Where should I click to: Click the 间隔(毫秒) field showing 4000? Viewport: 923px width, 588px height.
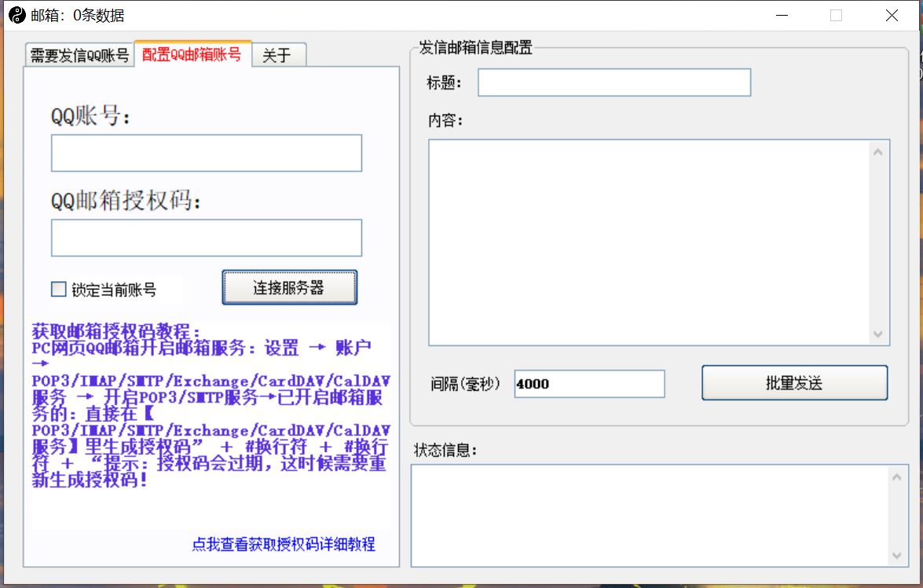589,384
